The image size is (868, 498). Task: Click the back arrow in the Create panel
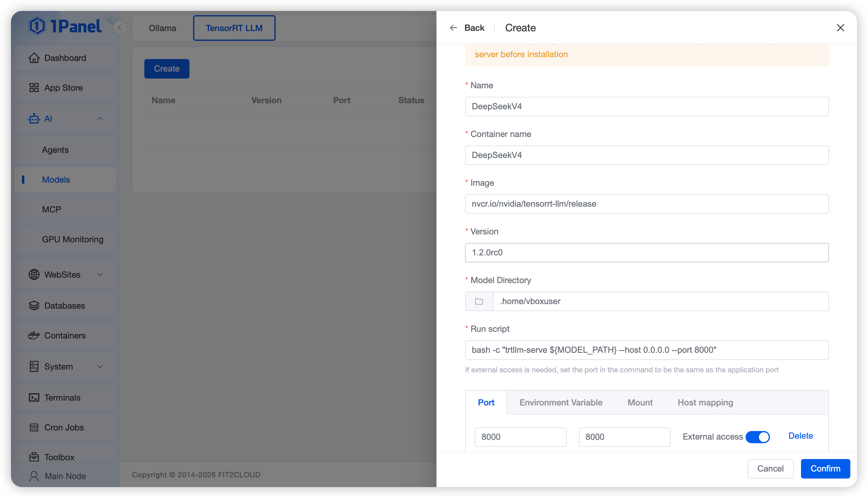click(x=453, y=28)
